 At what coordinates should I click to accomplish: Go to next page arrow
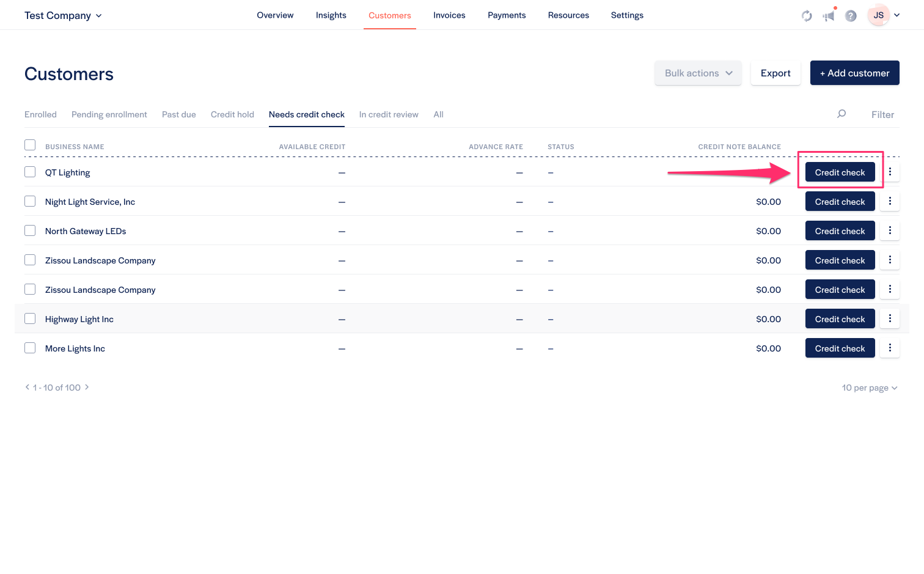tap(87, 387)
